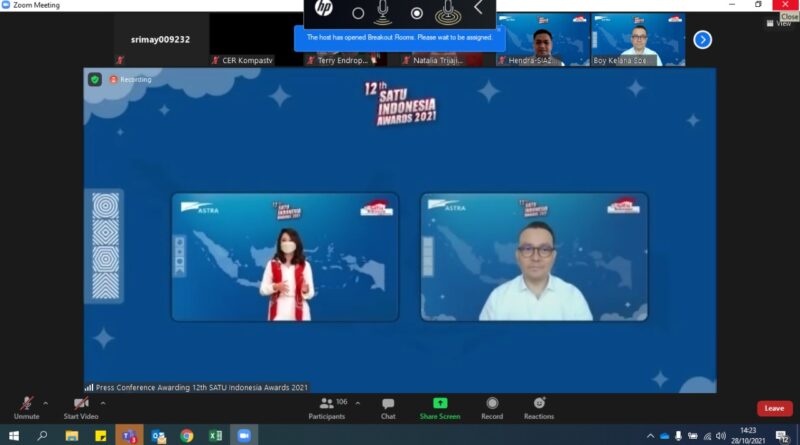Click the green encryption shield icon
The height and width of the screenshot is (445, 800).
(94, 79)
